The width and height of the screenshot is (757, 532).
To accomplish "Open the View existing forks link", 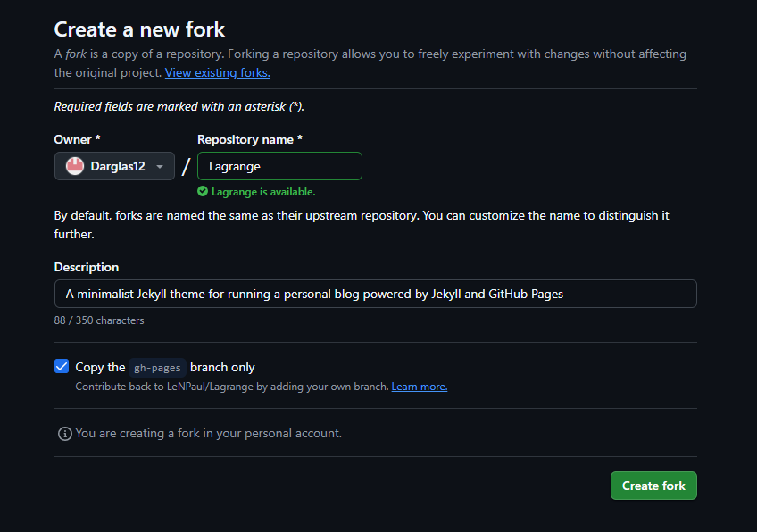I will point(217,72).
